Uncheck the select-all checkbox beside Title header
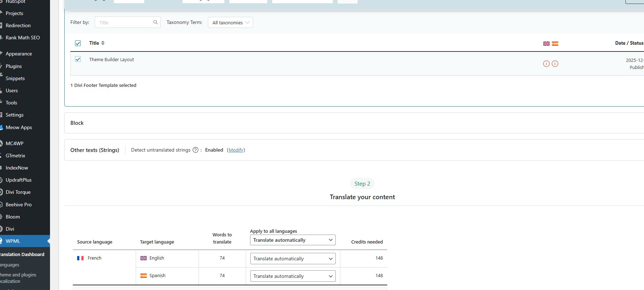The width and height of the screenshot is (644, 290). click(78, 43)
